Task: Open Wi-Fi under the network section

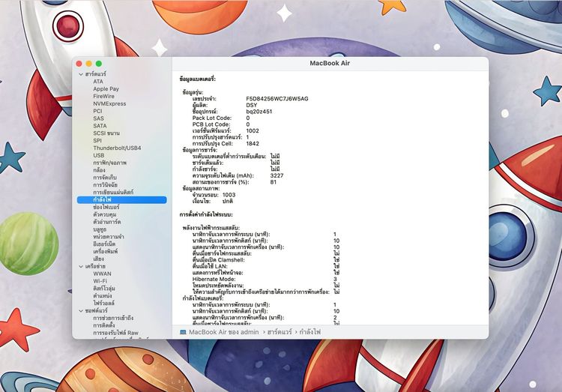Action: 100,281
